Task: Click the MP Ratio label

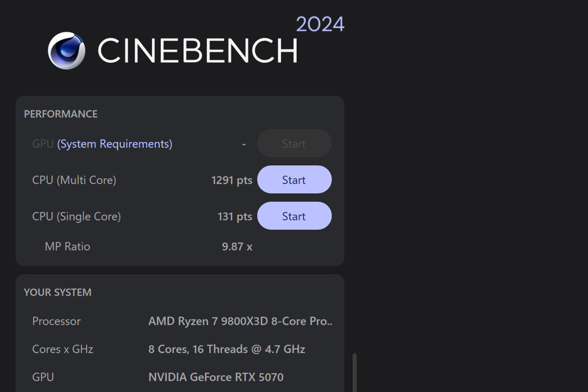Action: [x=68, y=246]
